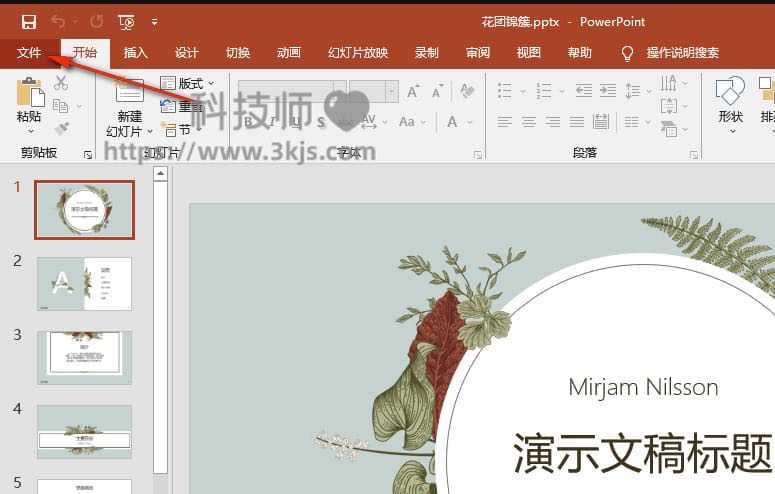Justify the paragraph text

click(x=577, y=122)
